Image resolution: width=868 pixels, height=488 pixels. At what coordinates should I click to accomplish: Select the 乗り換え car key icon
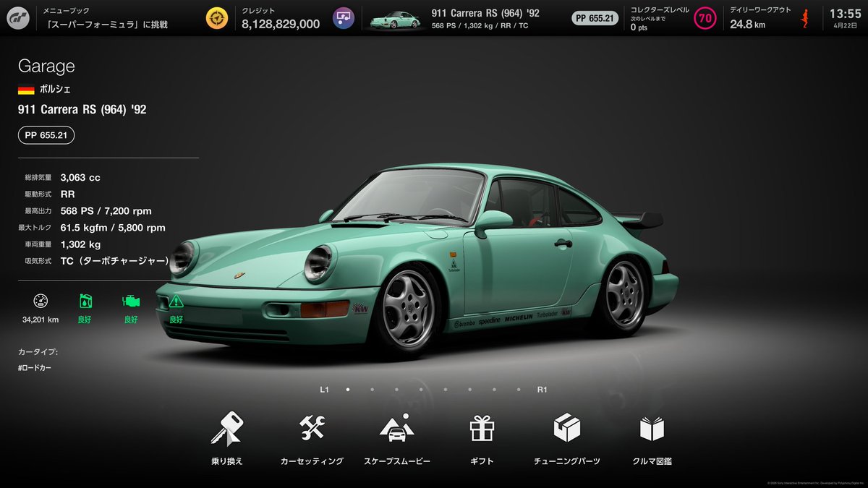pyautogui.click(x=227, y=429)
